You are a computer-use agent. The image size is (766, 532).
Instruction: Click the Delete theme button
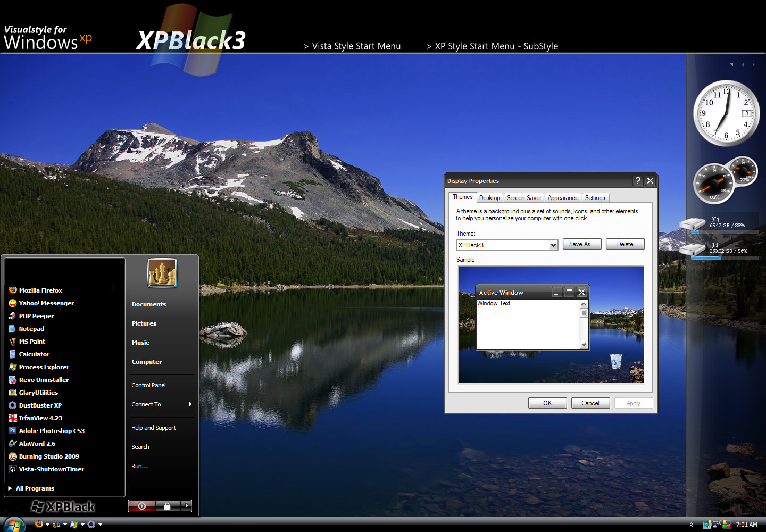coord(625,244)
